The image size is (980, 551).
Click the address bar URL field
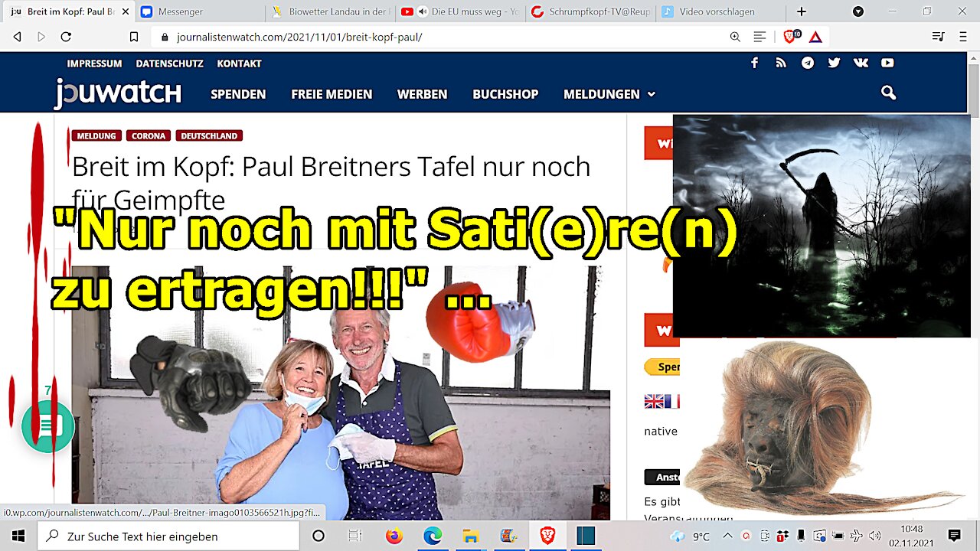coord(440,37)
